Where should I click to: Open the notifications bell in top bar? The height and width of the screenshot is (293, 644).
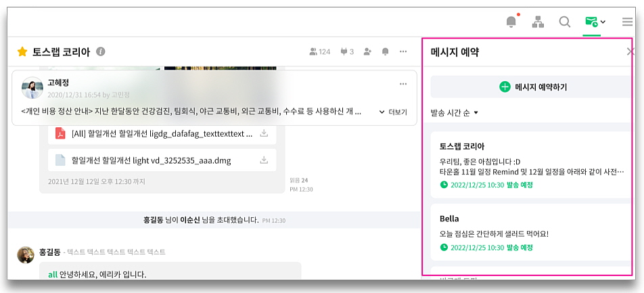[x=511, y=22]
